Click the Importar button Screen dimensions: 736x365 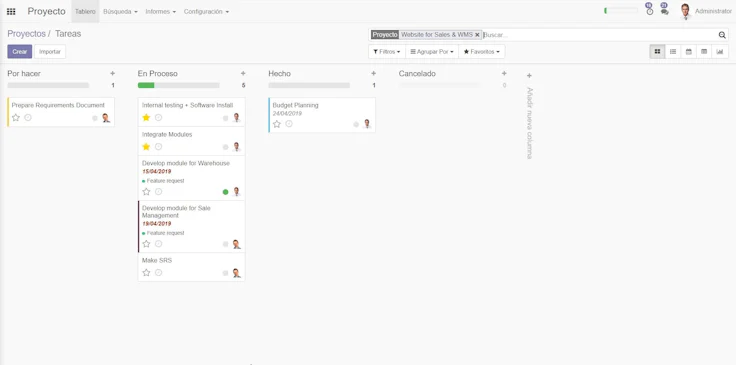50,52
